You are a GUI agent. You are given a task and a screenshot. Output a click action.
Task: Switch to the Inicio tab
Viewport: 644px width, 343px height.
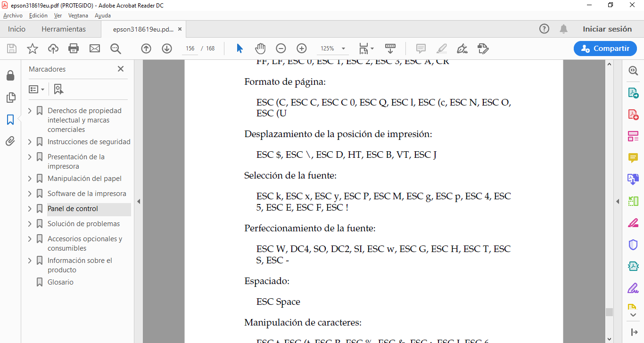17,29
